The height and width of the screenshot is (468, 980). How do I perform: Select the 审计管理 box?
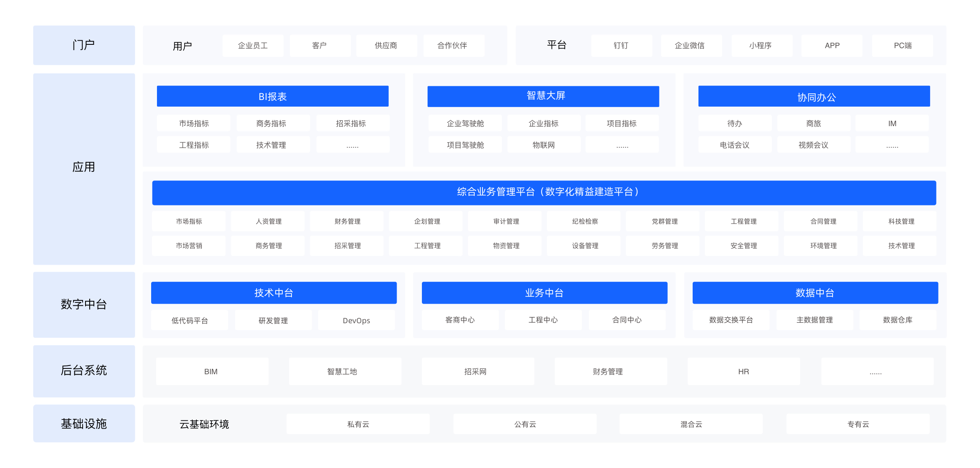(505, 221)
